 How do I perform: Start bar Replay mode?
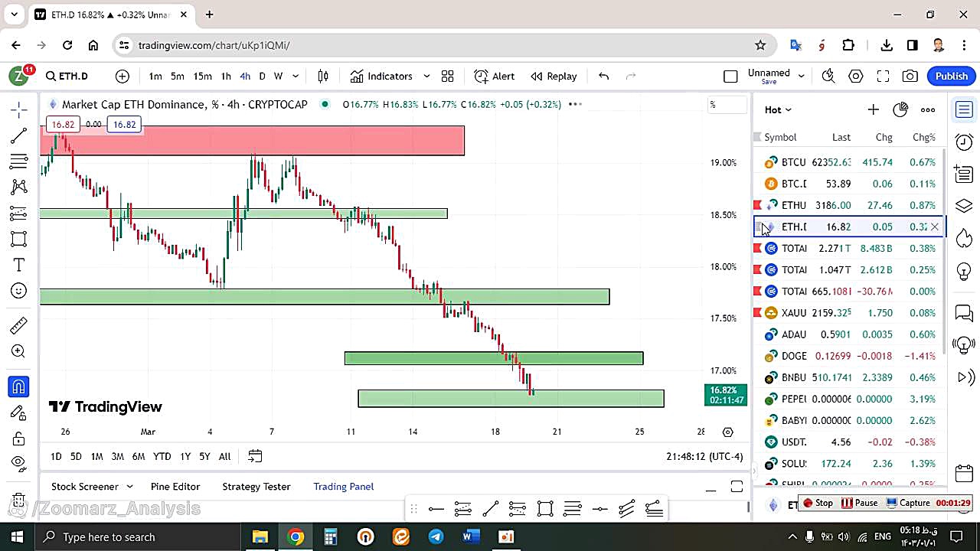(x=554, y=76)
